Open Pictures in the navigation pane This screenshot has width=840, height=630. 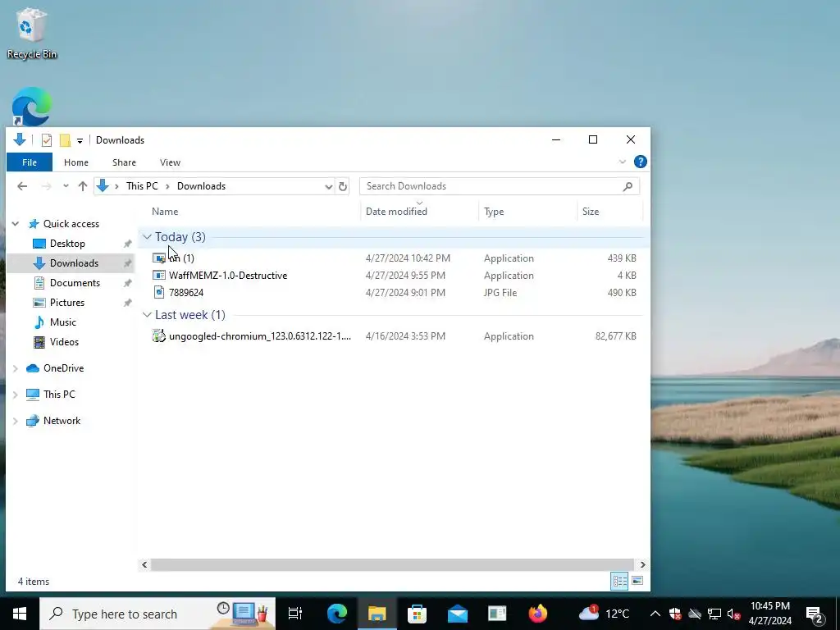coord(67,303)
